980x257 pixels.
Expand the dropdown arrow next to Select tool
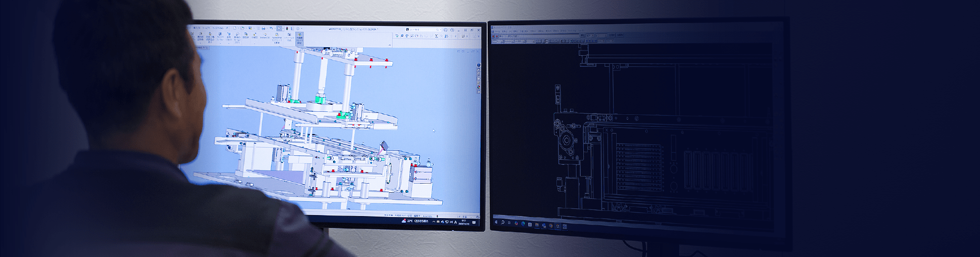(x=283, y=28)
